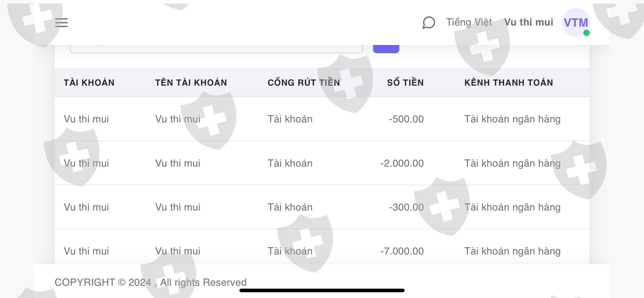644x298 pixels.
Task: Tap the black home indicator bar
Action: point(322,290)
